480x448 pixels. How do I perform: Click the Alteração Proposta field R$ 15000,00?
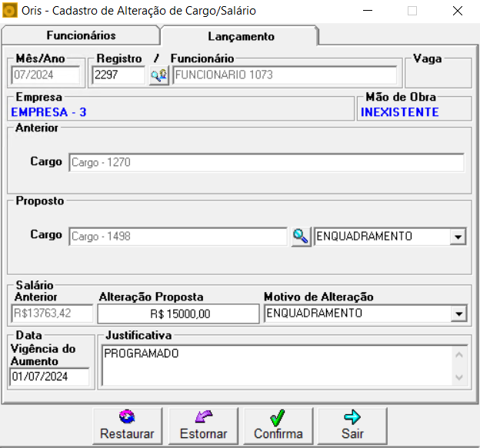[x=178, y=314]
